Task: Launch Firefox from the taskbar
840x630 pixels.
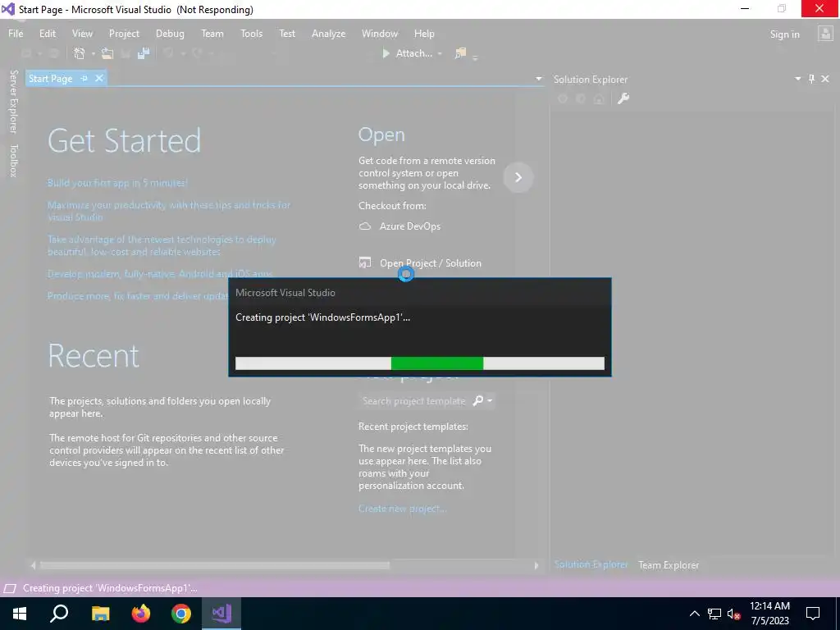Action: [x=141, y=614]
